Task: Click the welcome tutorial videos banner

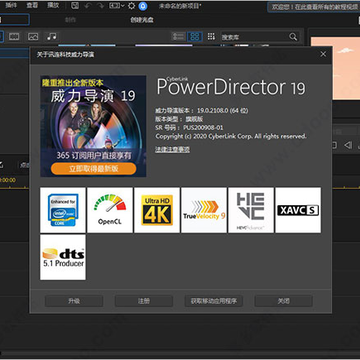Action: coord(313,7)
